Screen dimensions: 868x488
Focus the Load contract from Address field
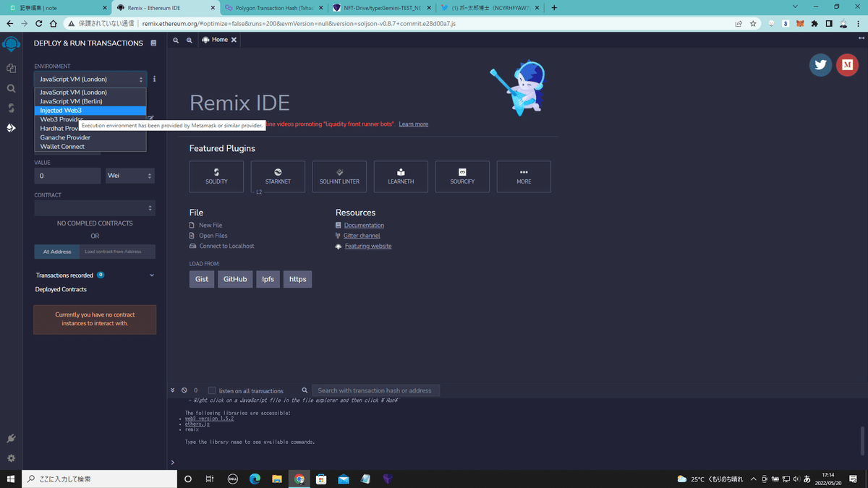coord(117,252)
